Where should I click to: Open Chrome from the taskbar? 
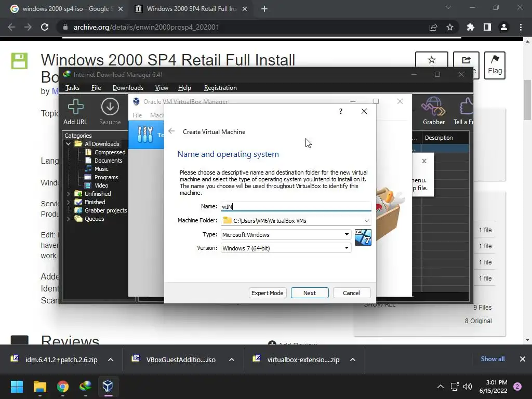[x=62, y=387]
